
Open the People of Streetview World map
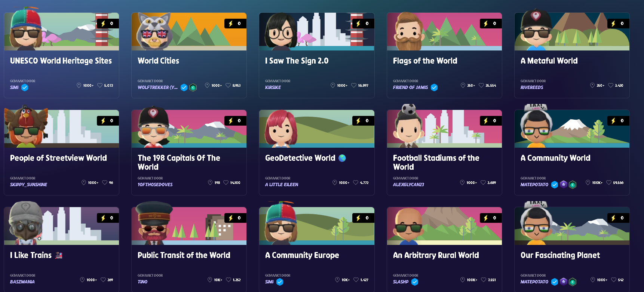[x=58, y=158]
